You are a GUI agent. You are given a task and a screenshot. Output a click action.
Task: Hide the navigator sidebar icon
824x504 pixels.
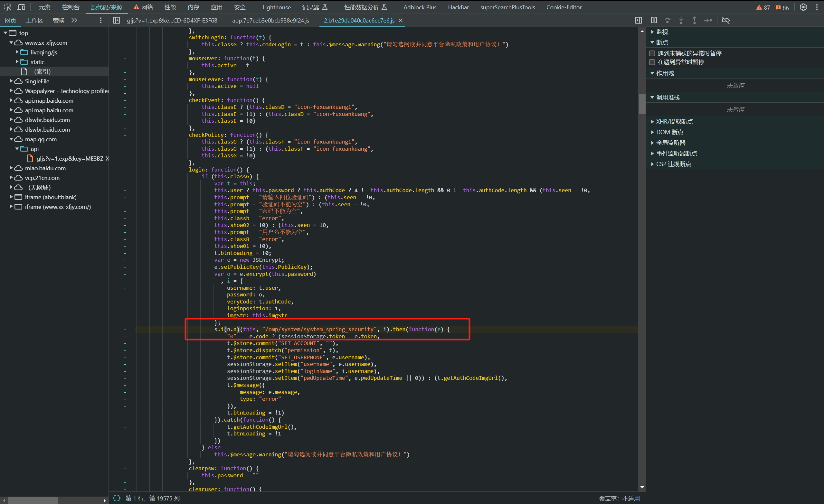[116, 20]
